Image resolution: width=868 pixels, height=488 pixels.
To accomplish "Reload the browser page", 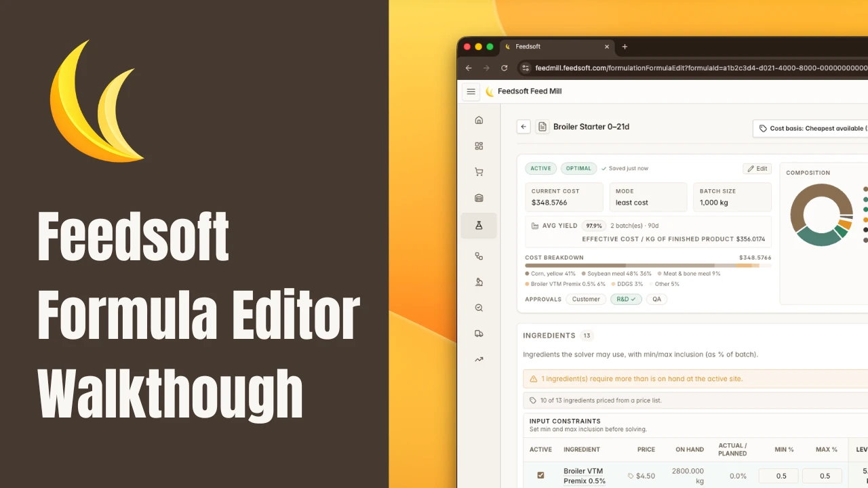I will click(504, 68).
